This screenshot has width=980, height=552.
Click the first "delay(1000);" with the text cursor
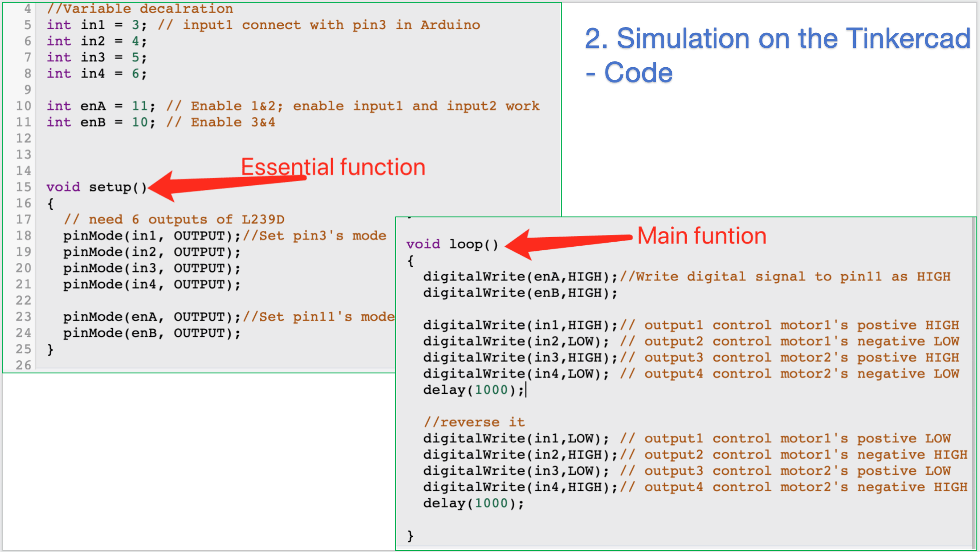tap(474, 390)
